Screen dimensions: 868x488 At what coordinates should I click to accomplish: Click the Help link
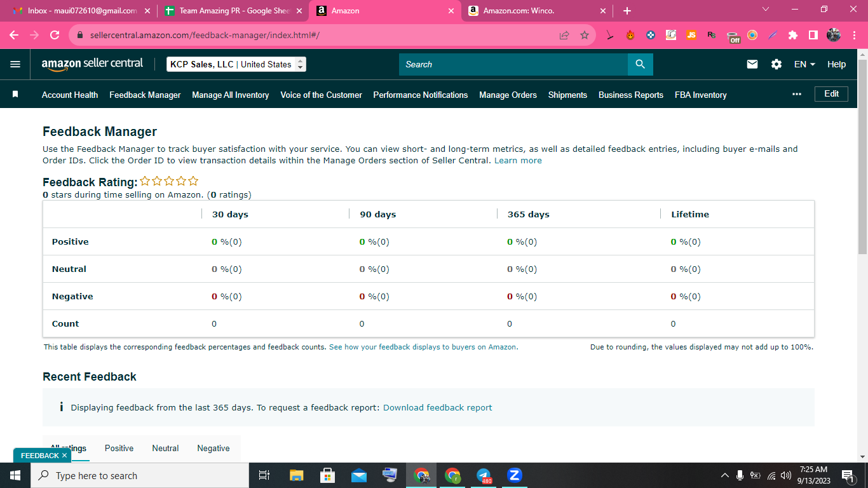[x=836, y=64]
